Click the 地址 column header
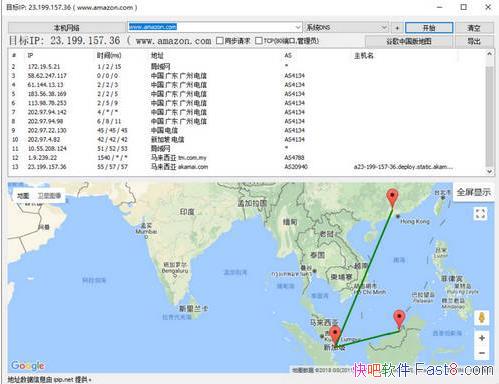Image resolution: width=499 pixels, height=384 pixels. click(x=157, y=55)
